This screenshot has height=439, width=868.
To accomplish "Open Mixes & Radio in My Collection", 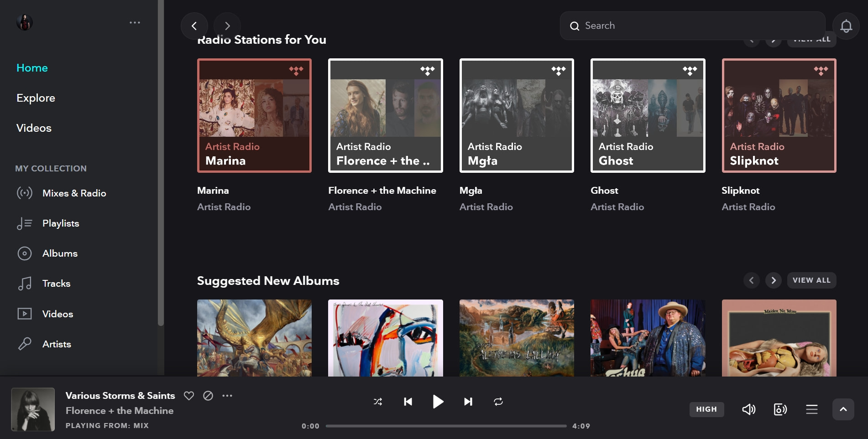I will [x=74, y=193].
